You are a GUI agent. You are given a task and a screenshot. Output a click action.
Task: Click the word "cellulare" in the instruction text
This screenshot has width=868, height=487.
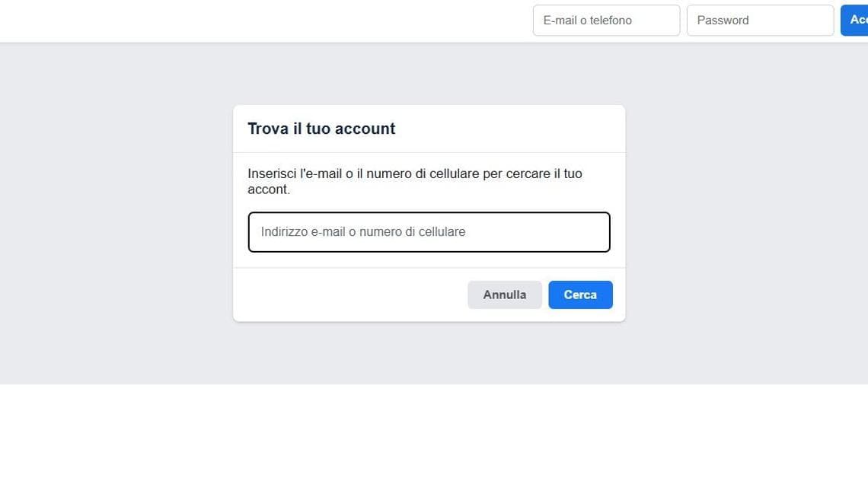[448, 173]
